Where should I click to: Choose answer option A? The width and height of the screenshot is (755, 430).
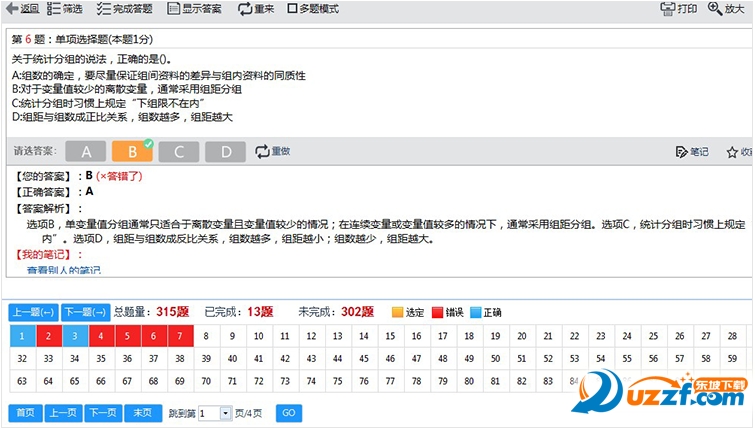click(x=86, y=152)
